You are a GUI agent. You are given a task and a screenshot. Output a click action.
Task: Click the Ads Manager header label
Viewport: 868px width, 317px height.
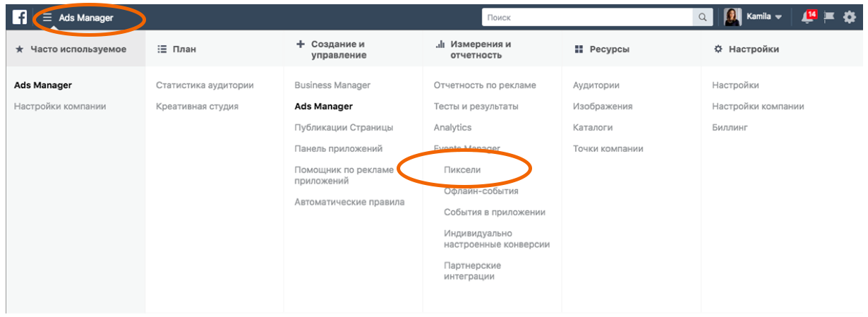[86, 18]
